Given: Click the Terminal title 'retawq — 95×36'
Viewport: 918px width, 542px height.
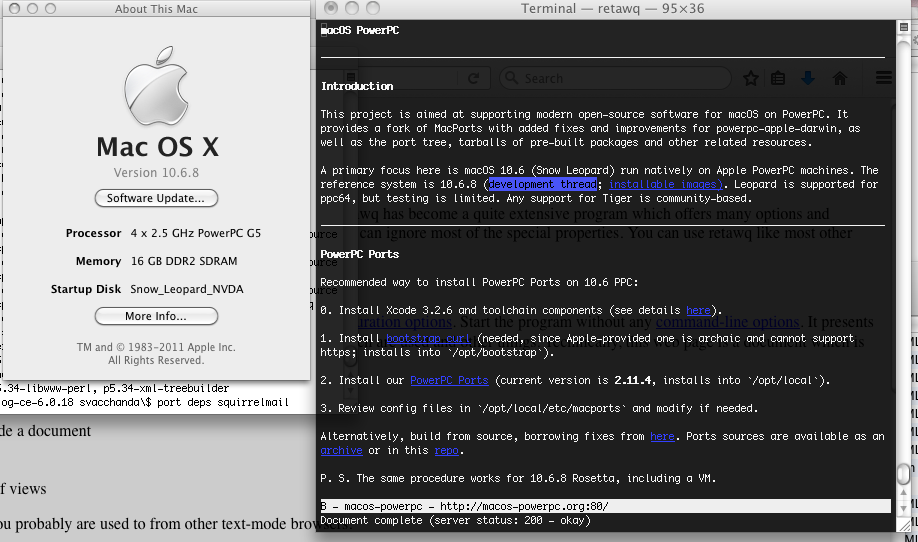Looking at the screenshot, I should (612, 8).
